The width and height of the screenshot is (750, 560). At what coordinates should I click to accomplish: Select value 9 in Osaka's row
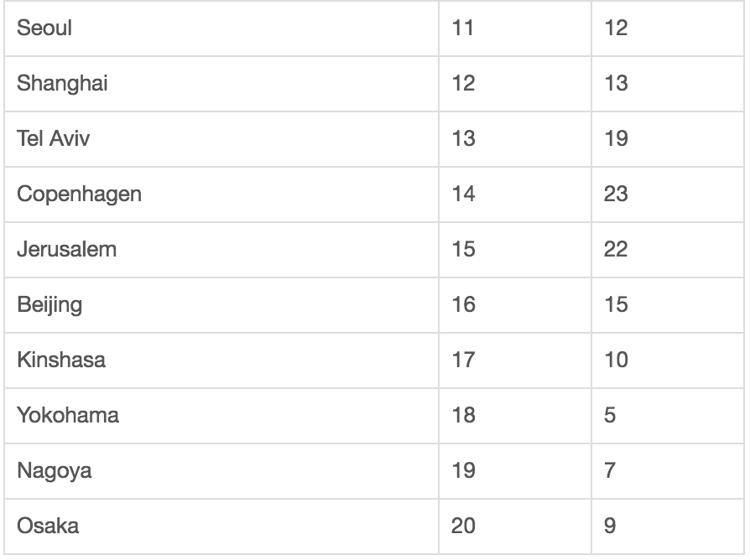click(610, 526)
